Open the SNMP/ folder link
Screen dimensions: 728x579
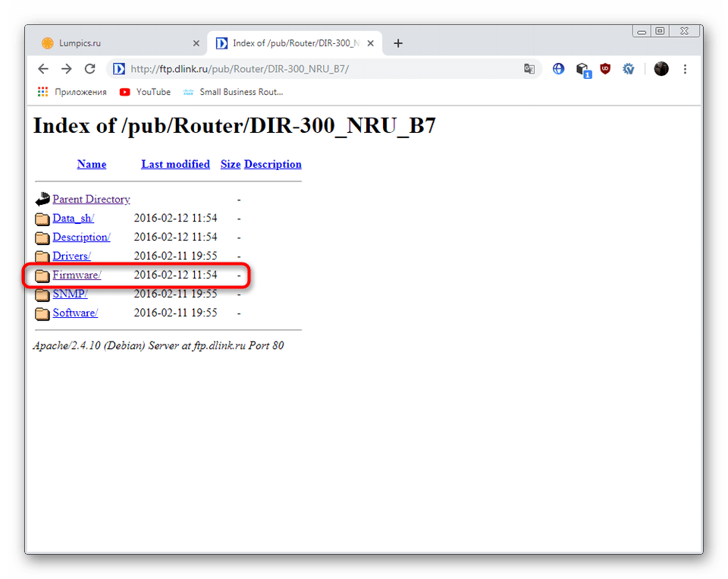[70, 294]
